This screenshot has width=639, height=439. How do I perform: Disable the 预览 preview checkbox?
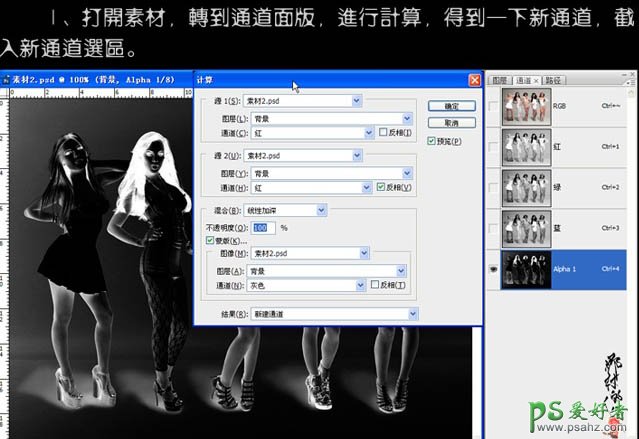[x=432, y=141]
